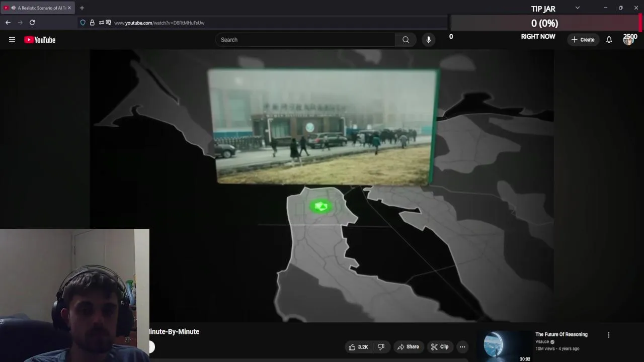Open 'The Future Of Reasoning' video title
644x362 pixels.
pyautogui.click(x=561, y=334)
